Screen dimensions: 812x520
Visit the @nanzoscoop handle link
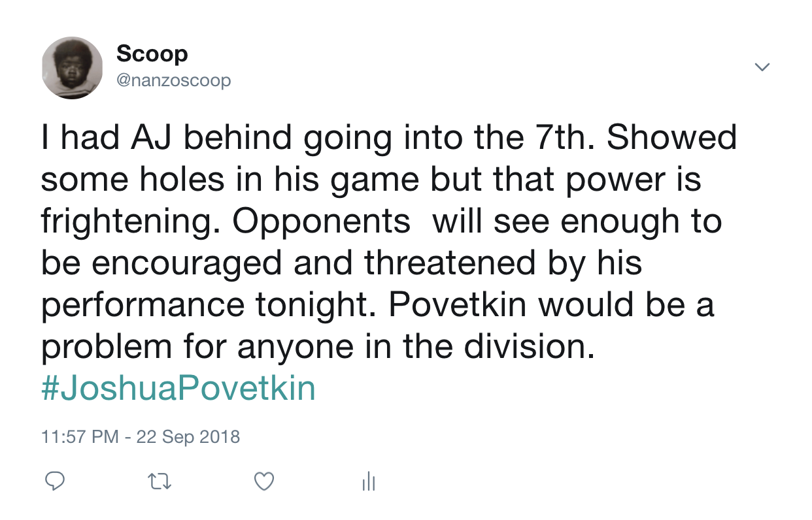tap(173, 81)
